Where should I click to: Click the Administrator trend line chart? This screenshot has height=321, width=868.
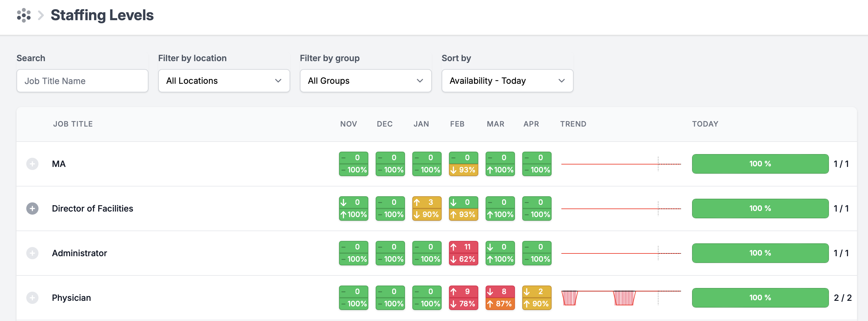point(621,253)
